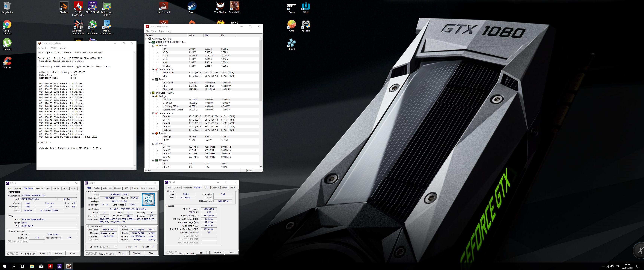Collapse ASUSTeK COMPUTER INC. node in HWMonitor
The image size is (644, 270).
click(150, 42)
